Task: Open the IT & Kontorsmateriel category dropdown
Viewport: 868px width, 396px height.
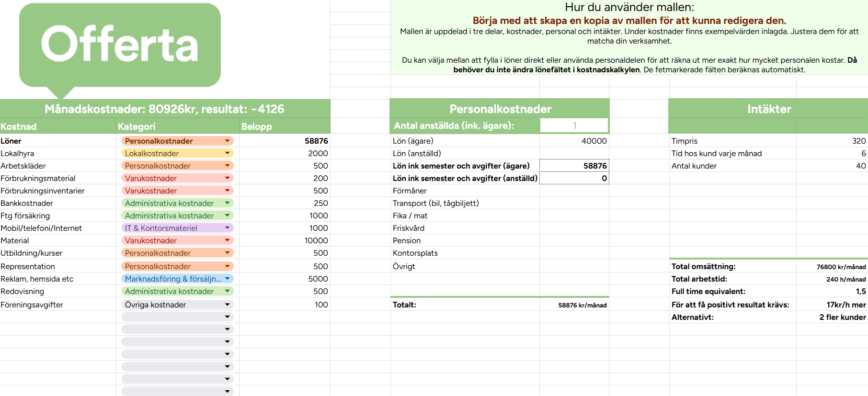Action: click(177, 228)
